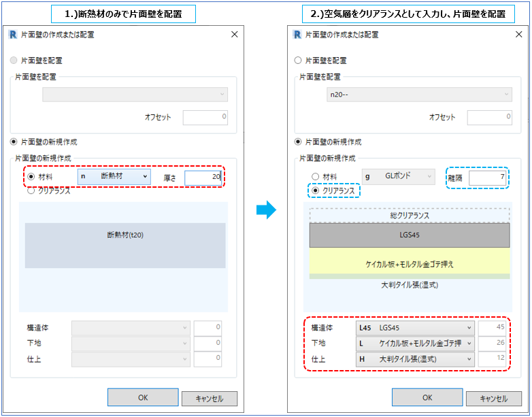Click the 厚さ label in left dialog

coord(169,178)
